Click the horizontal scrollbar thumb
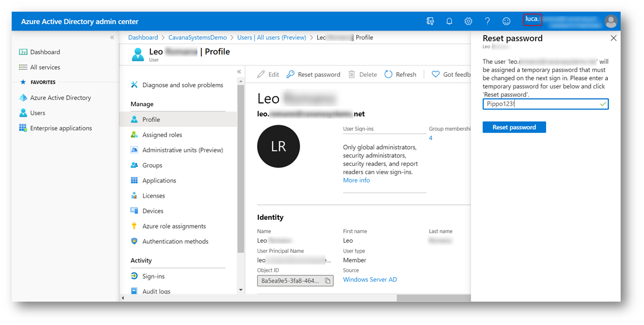Viewport: 644px width, 325px height. pyautogui.click(x=434, y=298)
